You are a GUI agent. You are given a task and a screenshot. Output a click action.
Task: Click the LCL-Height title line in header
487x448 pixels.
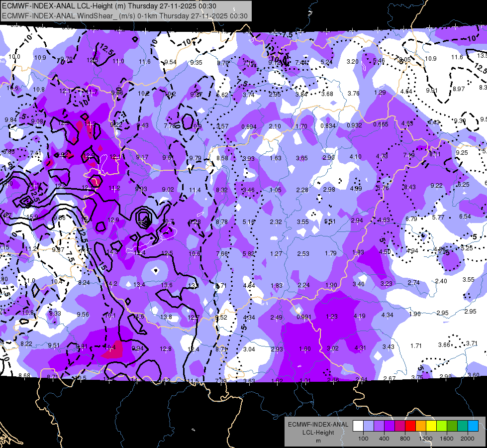point(109,6)
